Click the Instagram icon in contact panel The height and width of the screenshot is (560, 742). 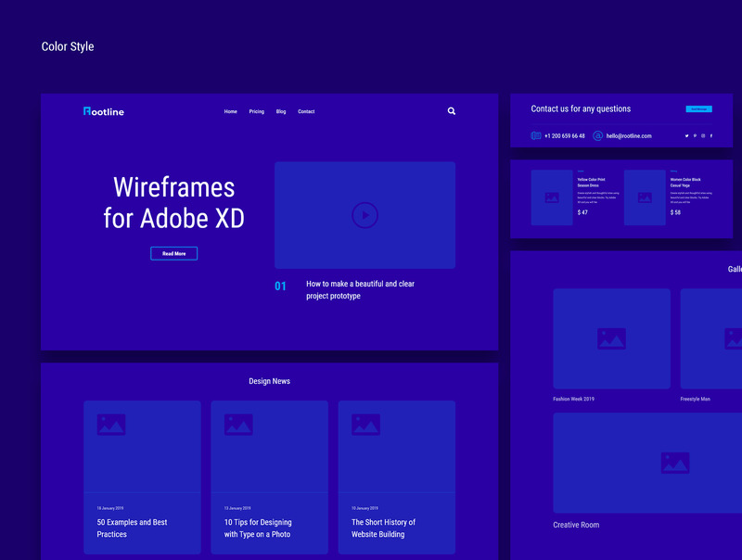(x=703, y=135)
